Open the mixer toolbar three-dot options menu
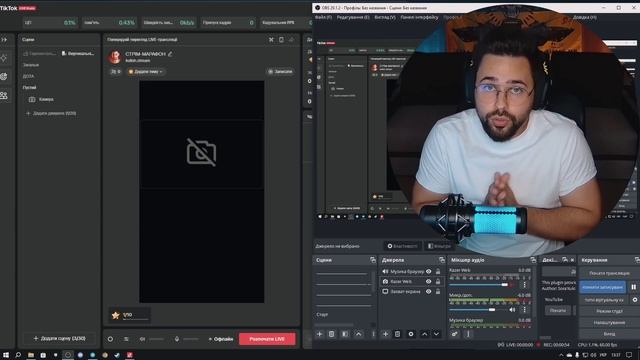 click(468, 334)
